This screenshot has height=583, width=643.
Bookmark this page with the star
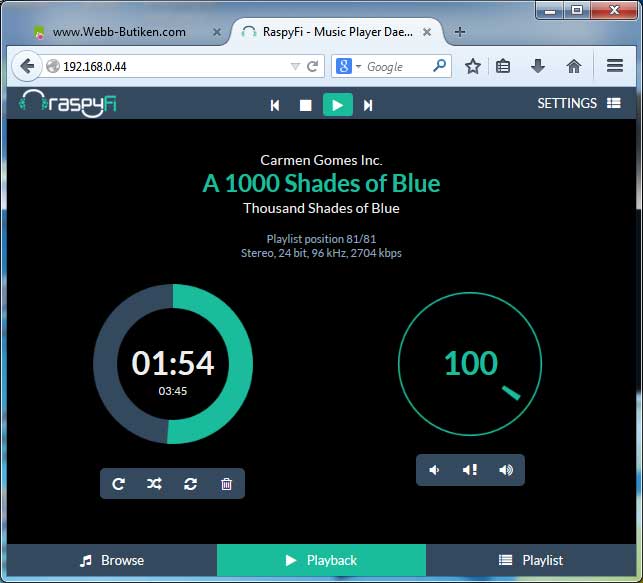(x=473, y=66)
